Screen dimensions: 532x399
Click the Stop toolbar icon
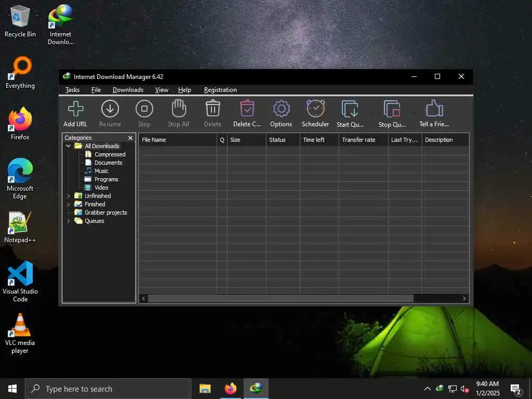(x=144, y=109)
